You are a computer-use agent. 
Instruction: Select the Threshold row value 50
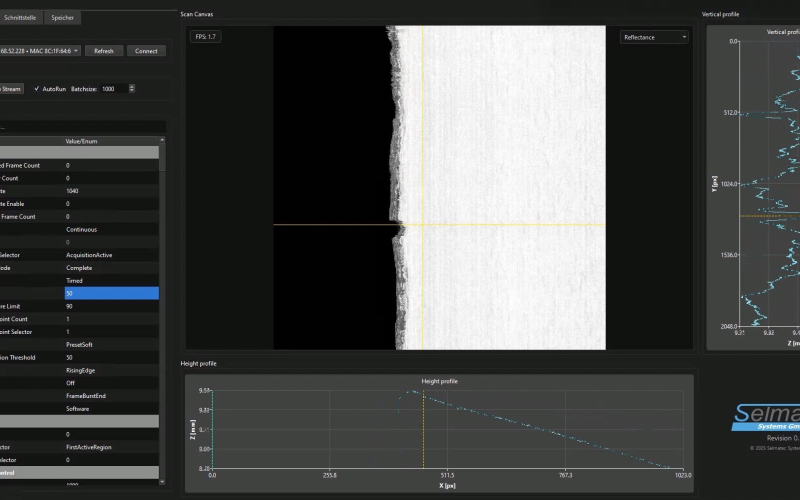click(x=111, y=358)
